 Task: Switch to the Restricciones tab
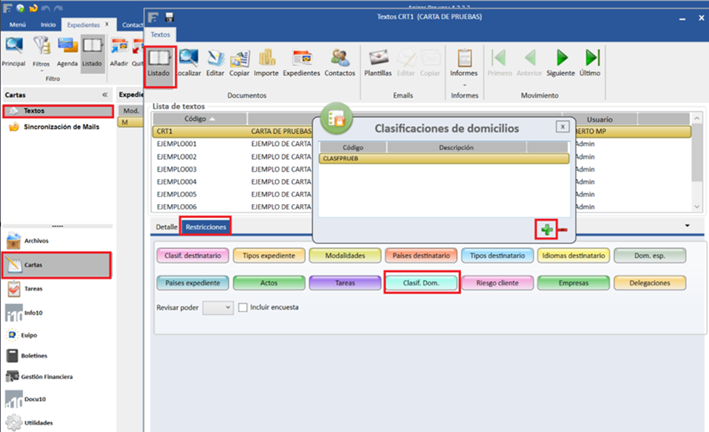[205, 228]
